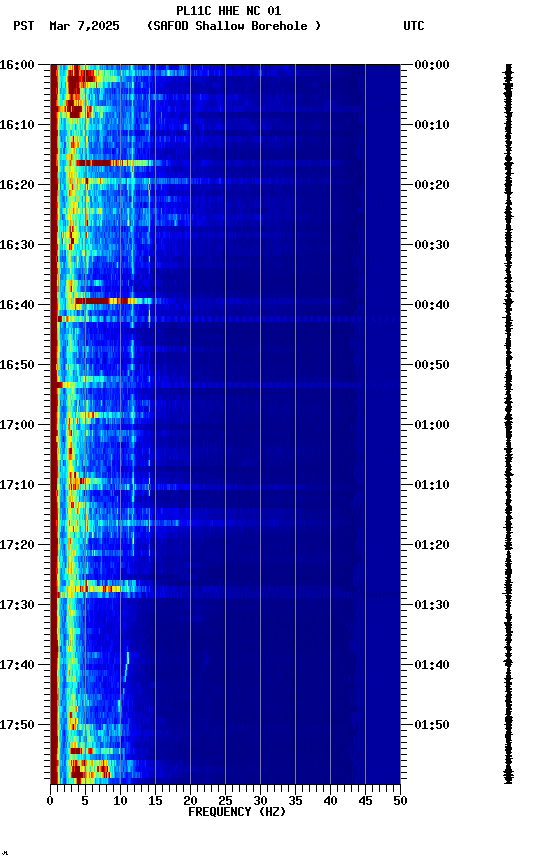The image size is (552, 864).
Task: Click the '00:50' UTC time label
Action: tap(432, 365)
